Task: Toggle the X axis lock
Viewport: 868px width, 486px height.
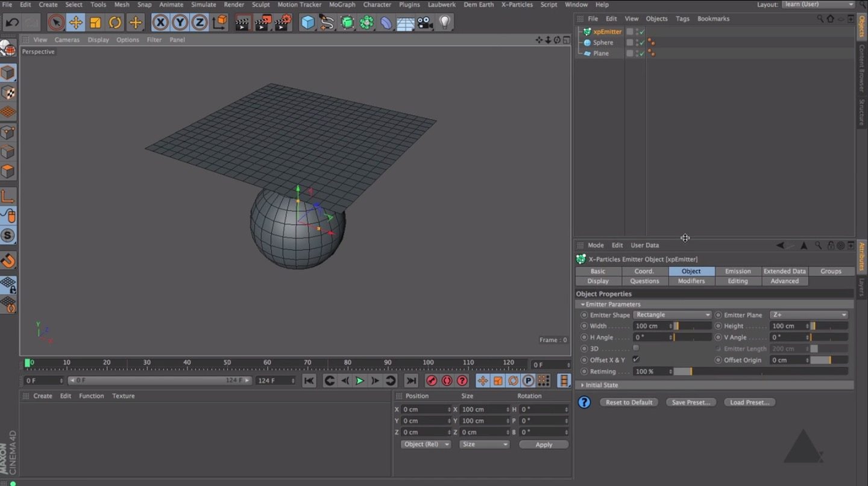Action: coord(160,23)
